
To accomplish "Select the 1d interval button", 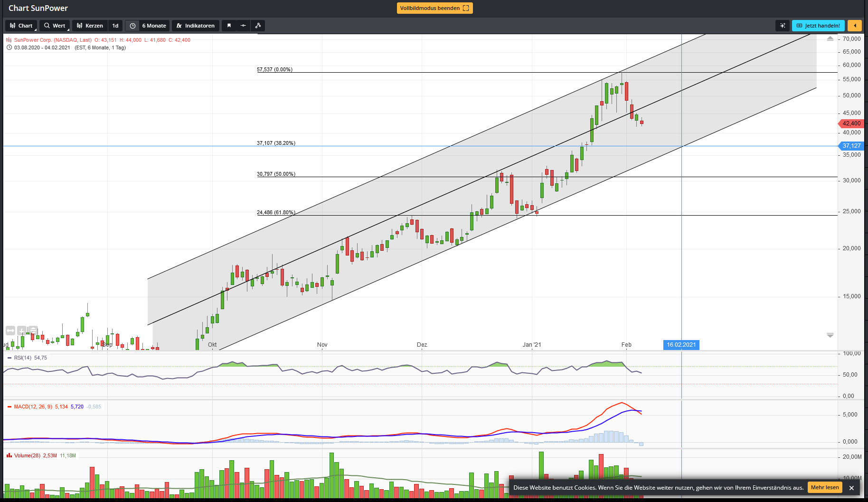I will point(115,26).
